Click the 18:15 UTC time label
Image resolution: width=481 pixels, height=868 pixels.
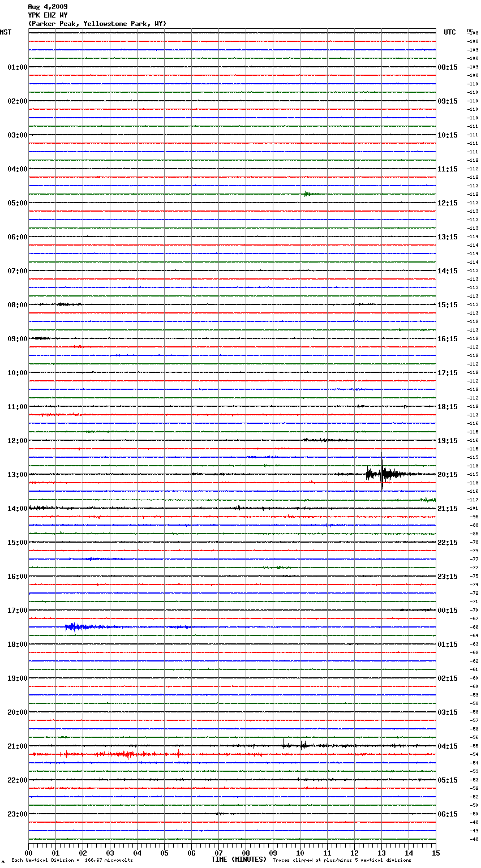coord(448,407)
